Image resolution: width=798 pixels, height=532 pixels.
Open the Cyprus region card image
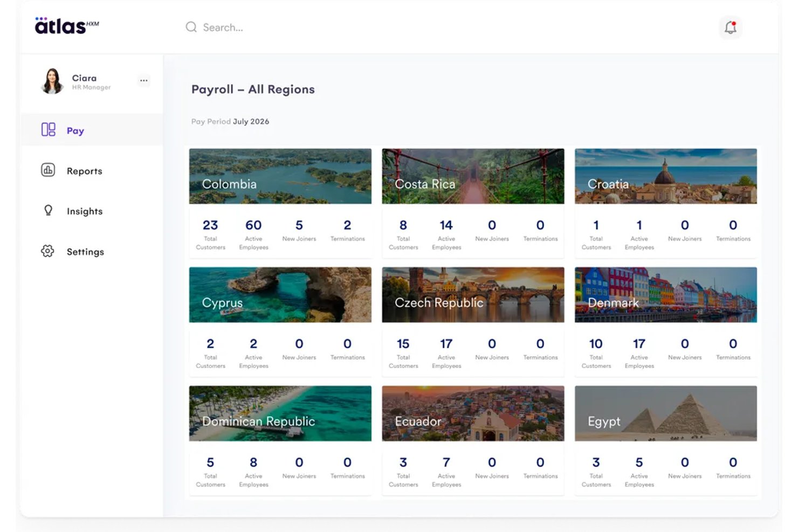point(280,295)
